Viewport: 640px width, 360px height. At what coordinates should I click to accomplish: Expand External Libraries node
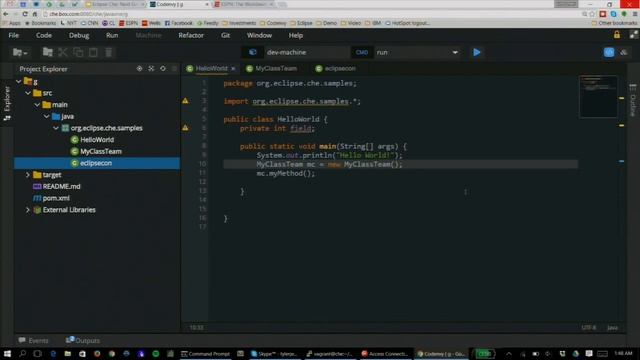click(28, 210)
